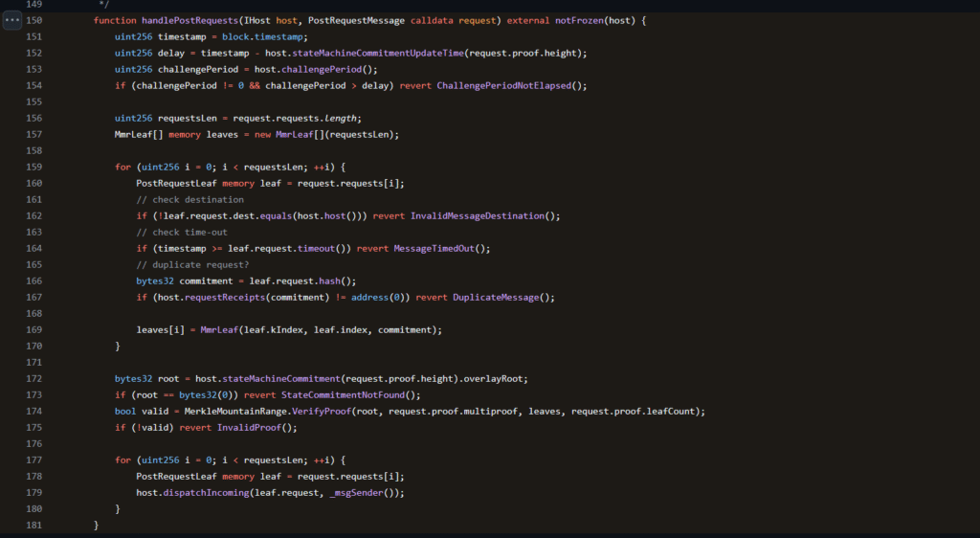The height and width of the screenshot is (538, 980).
Task: Click the VerifyProof method call
Action: (x=322, y=411)
